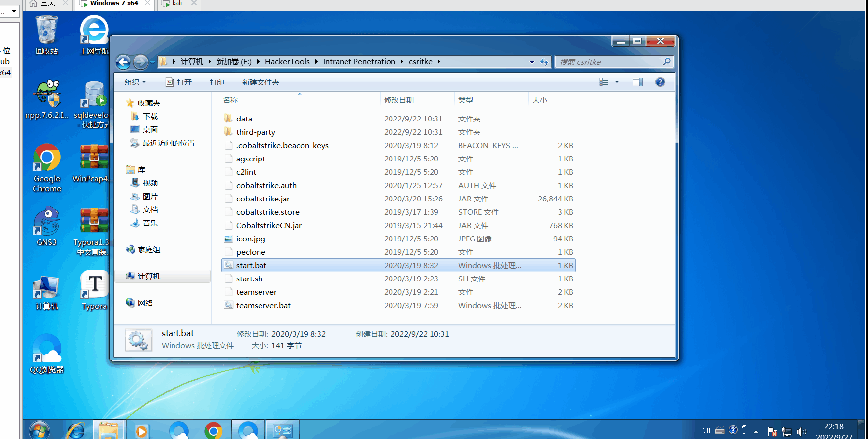The image size is (868, 439).
Task: Sort files by 修改日期 column
Action: 417,100
